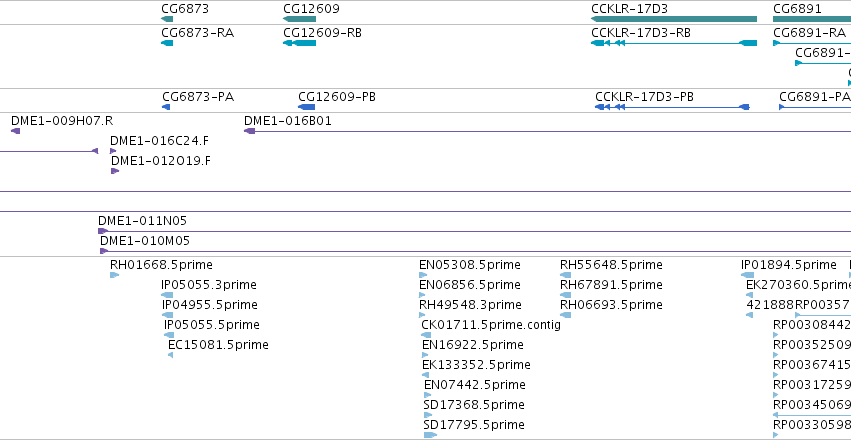Click the SD17795.5prime EST glyph

point(430,435)
